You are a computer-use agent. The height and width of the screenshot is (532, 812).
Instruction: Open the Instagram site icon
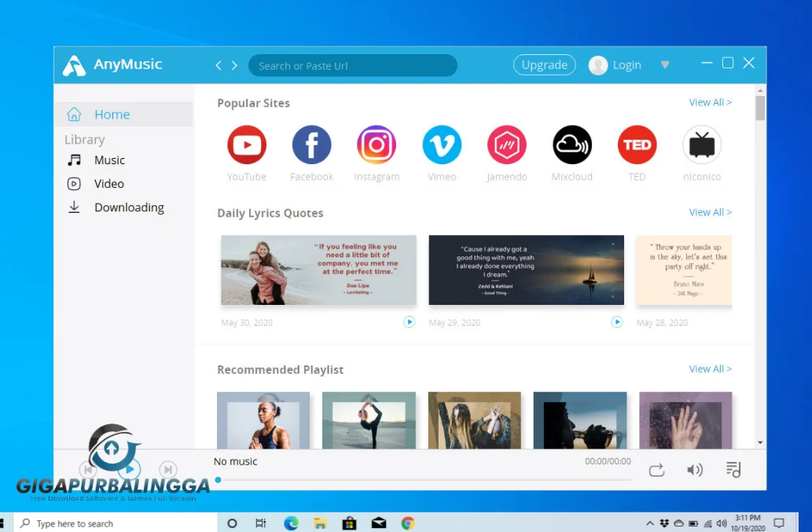click(x=377, y=145)
